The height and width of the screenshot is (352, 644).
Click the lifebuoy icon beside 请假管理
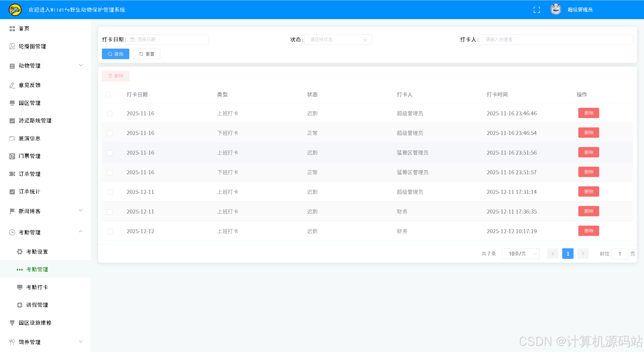tap(20, 305)
